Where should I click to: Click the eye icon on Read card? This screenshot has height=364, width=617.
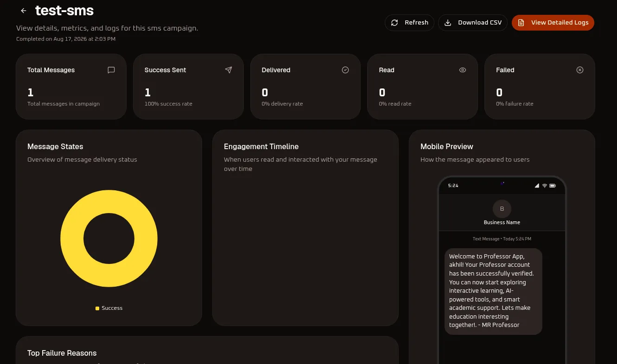463,70
